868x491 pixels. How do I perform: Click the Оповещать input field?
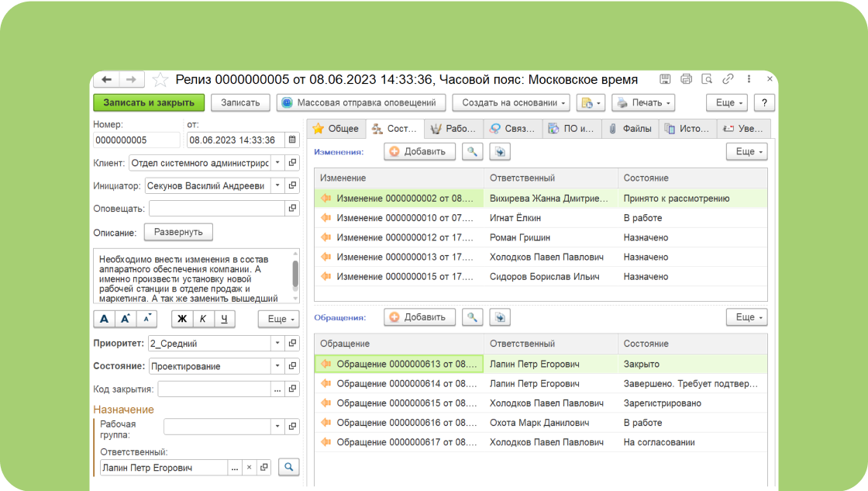(x=217, y=209)
